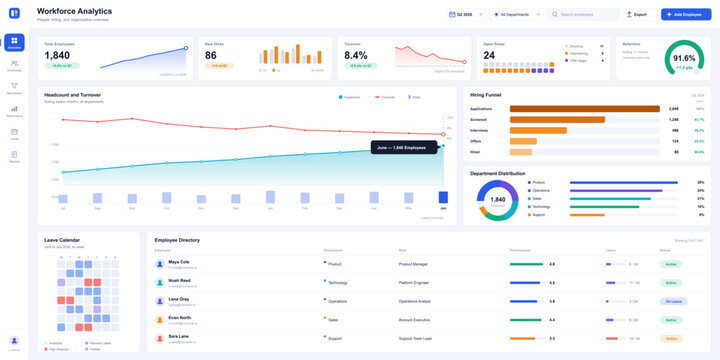Click the Screened bar in Hiring Funnel
The height and width of the screenshot is (360, 720).
click(x=557, y=119)
